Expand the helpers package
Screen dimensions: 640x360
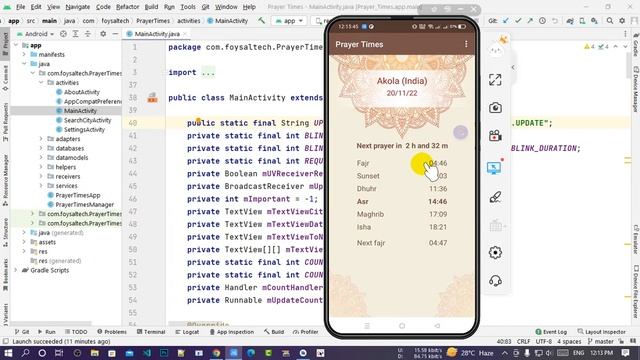click(41, 167)
